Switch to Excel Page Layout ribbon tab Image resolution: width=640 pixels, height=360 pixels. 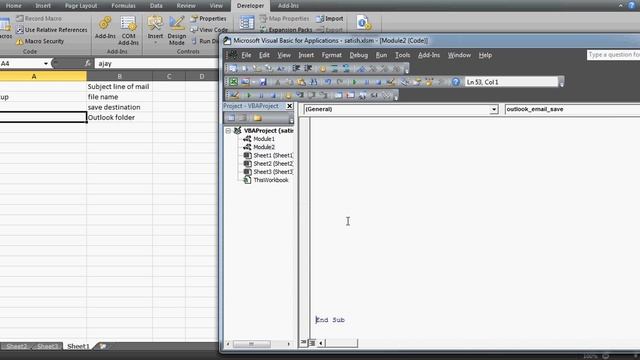click(x=81, y=6)
